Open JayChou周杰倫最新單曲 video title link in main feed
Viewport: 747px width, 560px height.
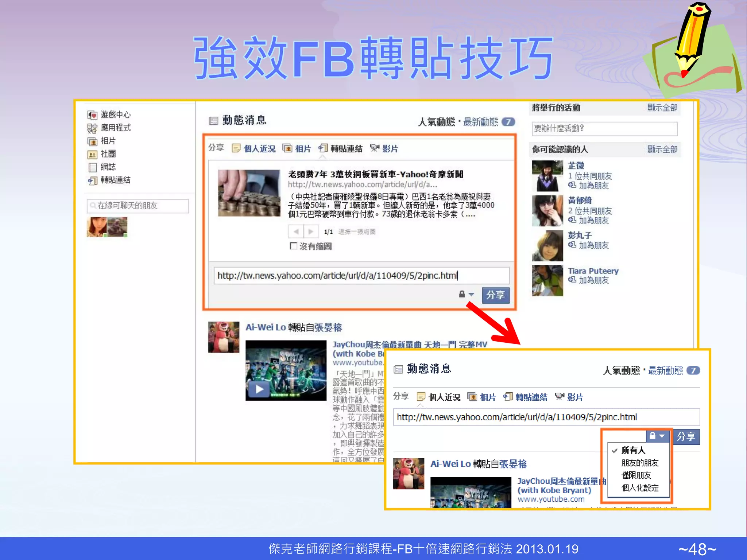click(x=410, y=344)
